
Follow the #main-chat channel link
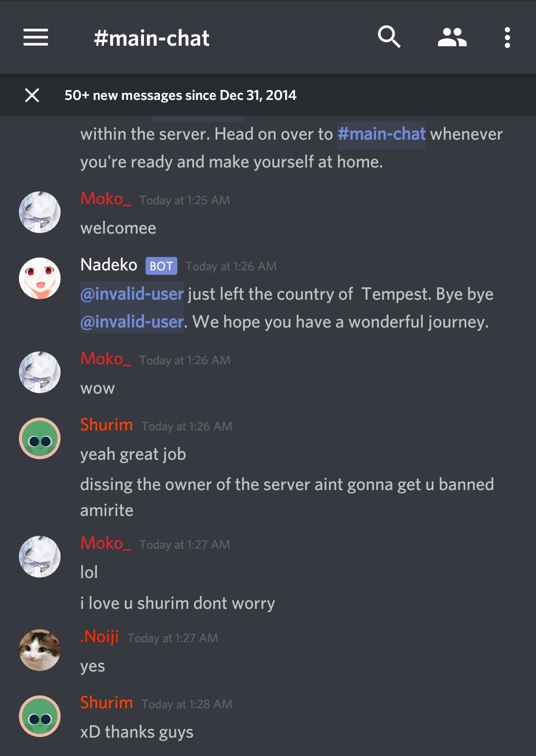click(x=382, y=134)
